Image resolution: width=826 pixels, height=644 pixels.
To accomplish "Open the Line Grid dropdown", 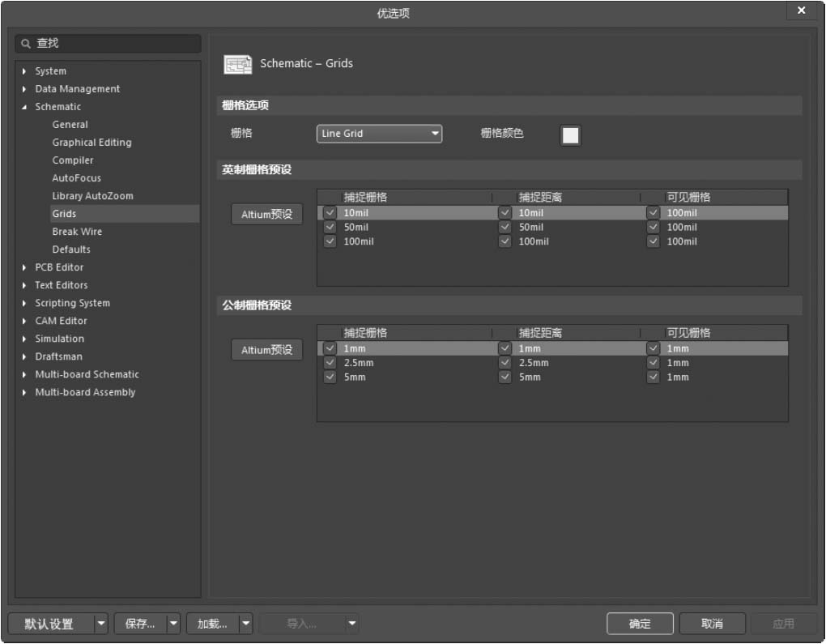I will 379,134.
